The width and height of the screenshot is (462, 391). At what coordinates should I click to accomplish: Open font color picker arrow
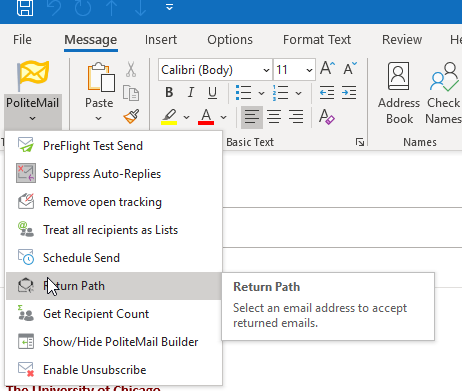(224, 117)
